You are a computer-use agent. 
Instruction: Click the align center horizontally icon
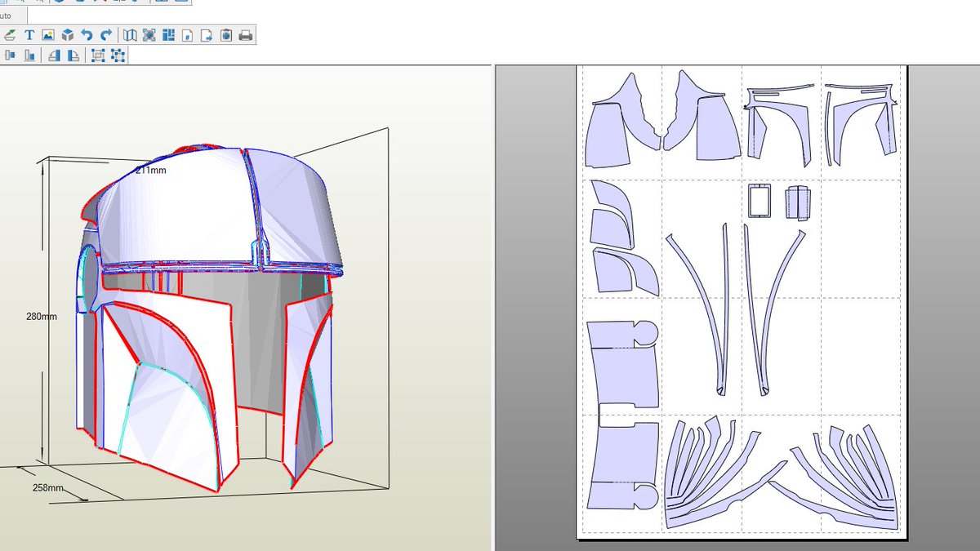click(x=11, y=56)
